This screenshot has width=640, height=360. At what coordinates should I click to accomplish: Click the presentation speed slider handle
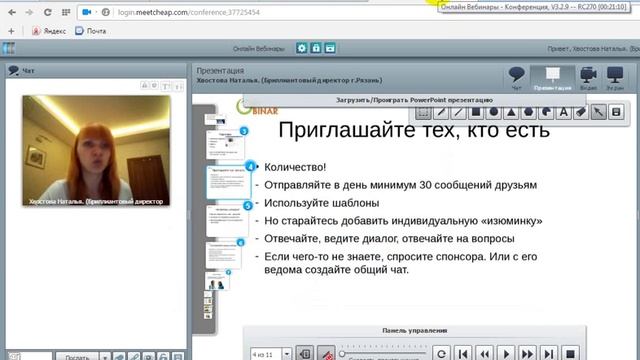(342, 353)
